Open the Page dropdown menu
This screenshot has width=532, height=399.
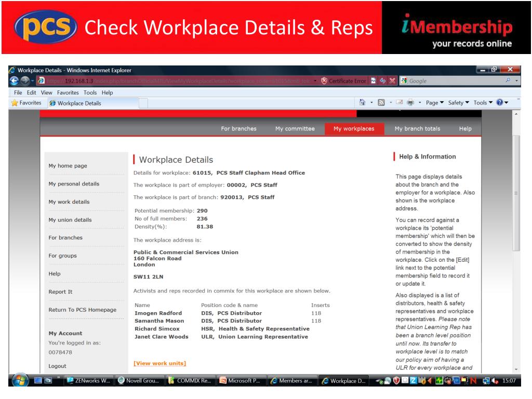coord(435,102)
